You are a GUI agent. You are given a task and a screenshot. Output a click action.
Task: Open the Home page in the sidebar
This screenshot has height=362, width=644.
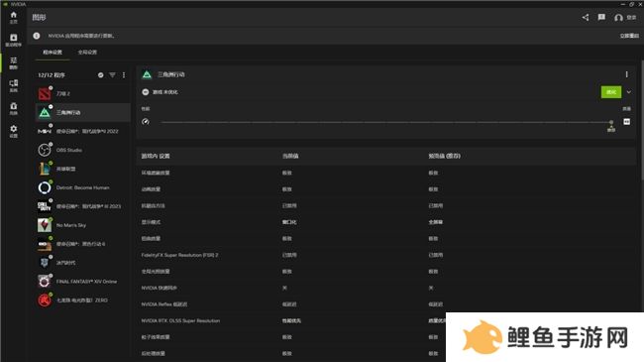(x=13, y=17)
